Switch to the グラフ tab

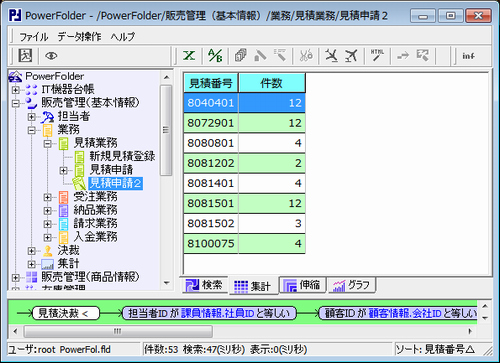[x=352, y=285]
